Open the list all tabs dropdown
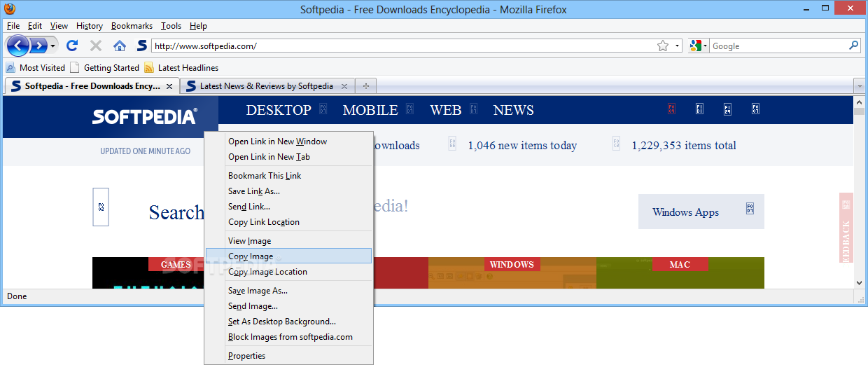 coord(859,86)
